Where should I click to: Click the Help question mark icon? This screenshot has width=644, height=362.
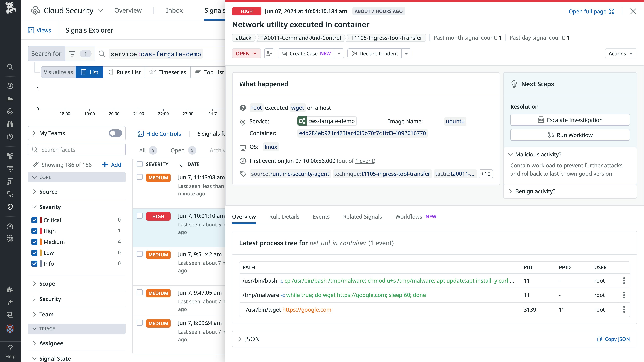tap(10, 348)
